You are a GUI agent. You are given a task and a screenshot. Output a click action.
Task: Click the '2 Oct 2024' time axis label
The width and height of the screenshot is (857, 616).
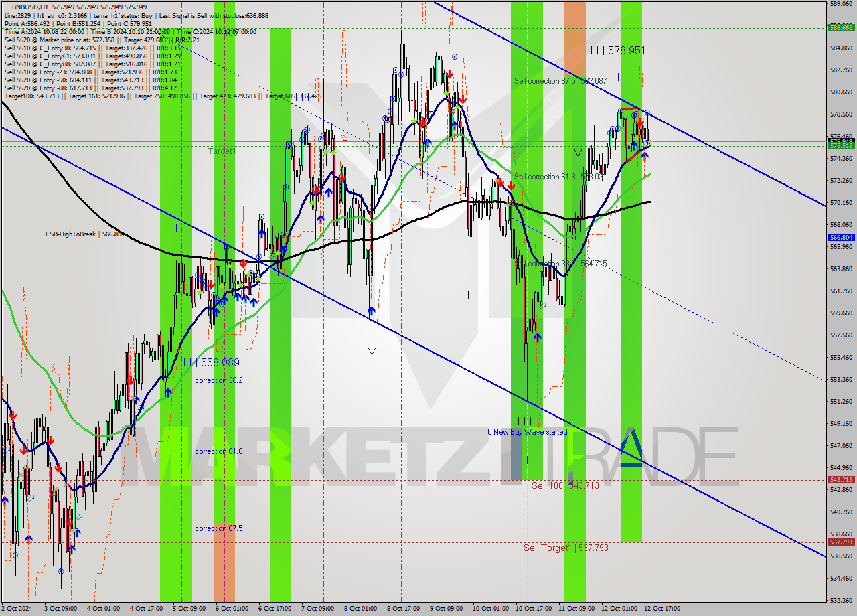pyautogui.click(x=16, y=609)
